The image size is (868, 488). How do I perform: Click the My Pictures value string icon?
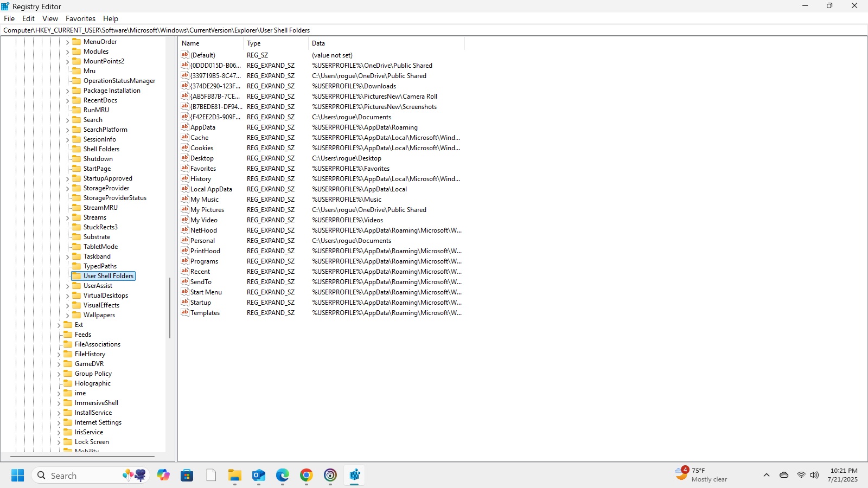[x=185, y=209]
